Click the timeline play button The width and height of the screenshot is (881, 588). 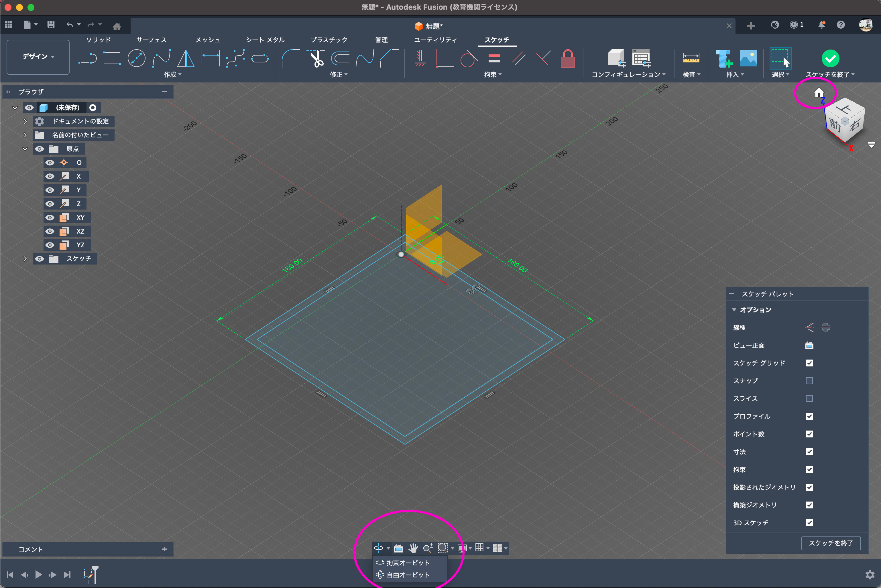38,575
